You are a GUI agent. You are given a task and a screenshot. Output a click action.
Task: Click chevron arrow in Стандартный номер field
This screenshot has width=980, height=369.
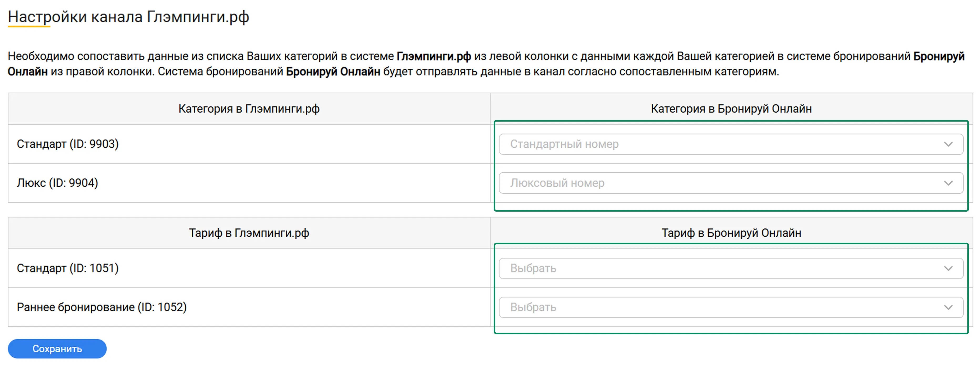point(948,144)
